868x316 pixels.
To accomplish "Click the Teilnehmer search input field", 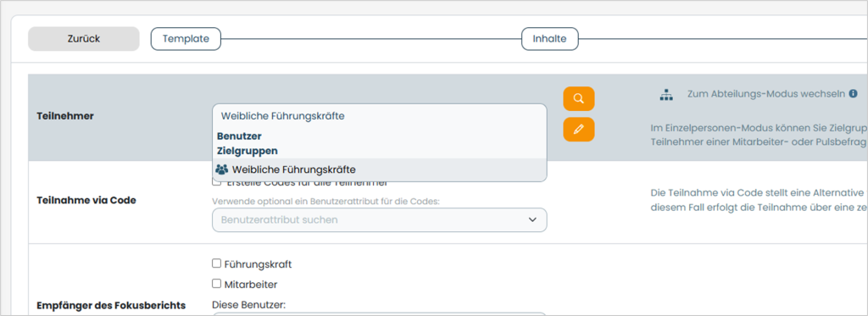I will coord(379,116).
